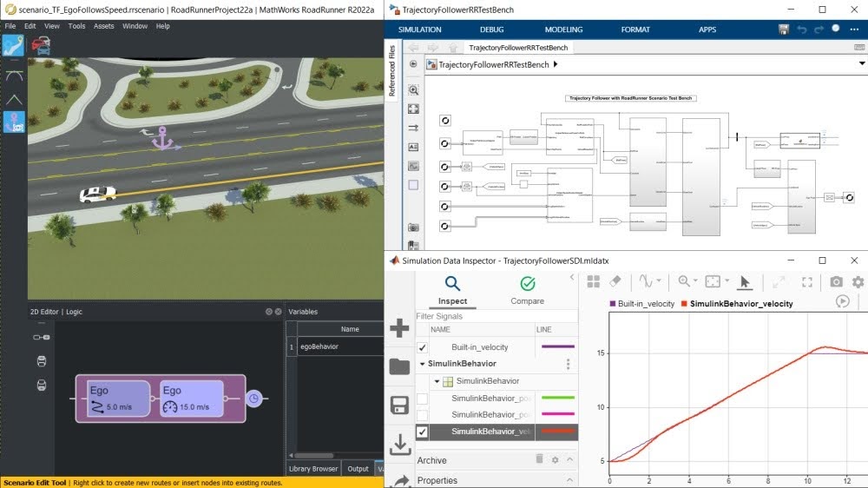Click the camera snapshot icon in Data Inspector
This screenshot has height=488, width=868.
[x=835, y=281]
